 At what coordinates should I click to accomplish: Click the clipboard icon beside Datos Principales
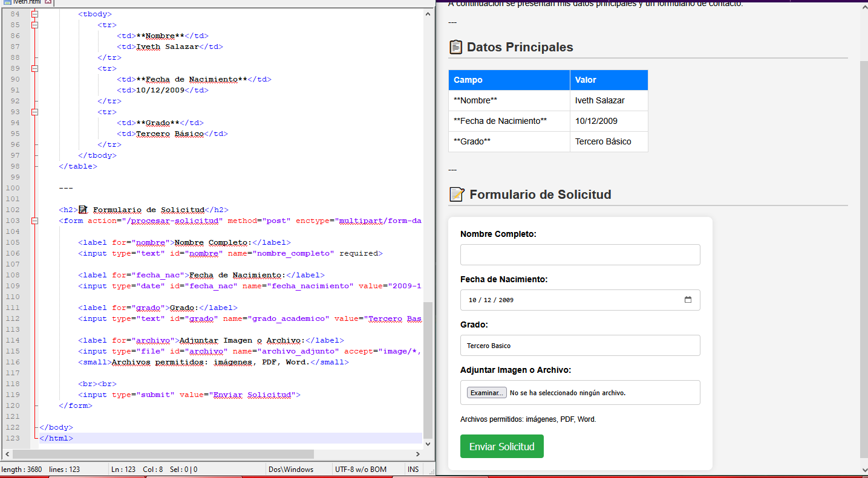tap(455, 47)
